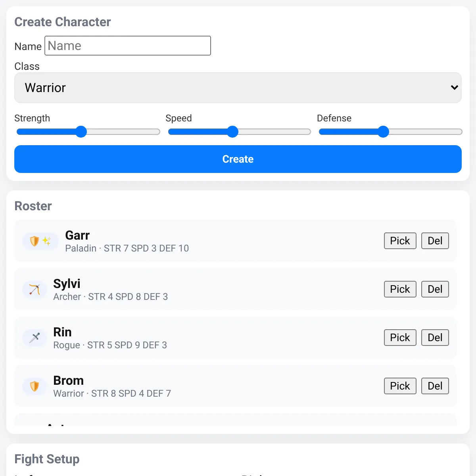Click the Strength slider handle
The width and height of the screenshot is (476, 476).
click(81, 132)
